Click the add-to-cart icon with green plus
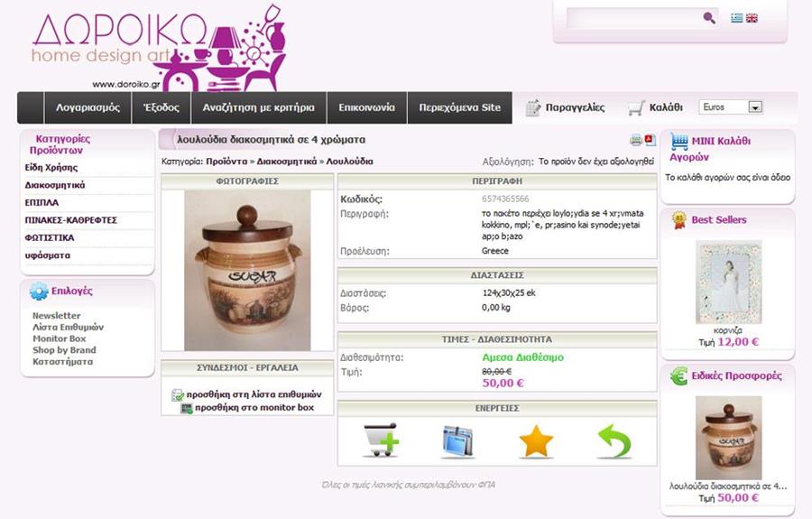The height and width of the screenshot is (519, 812). point(381,440)
